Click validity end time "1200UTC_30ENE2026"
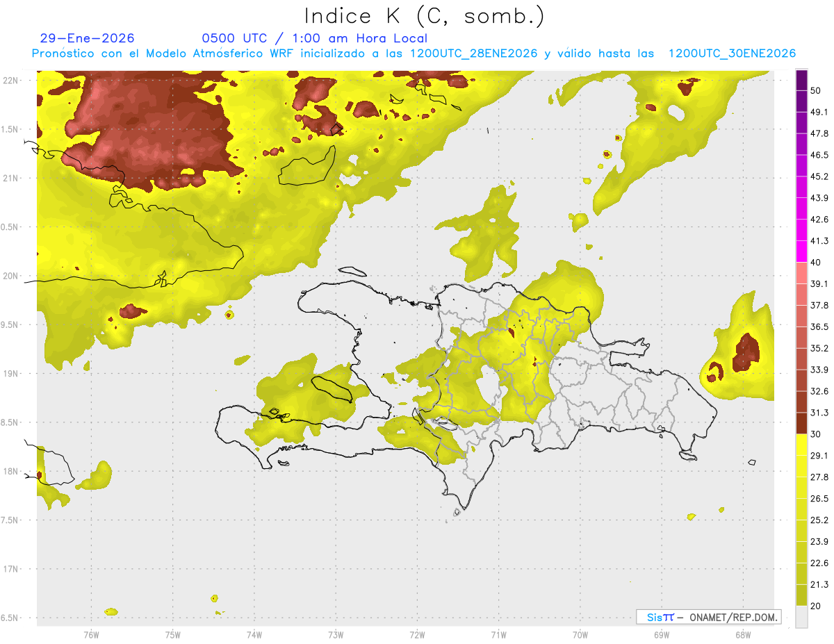 [x=732, y=53]
